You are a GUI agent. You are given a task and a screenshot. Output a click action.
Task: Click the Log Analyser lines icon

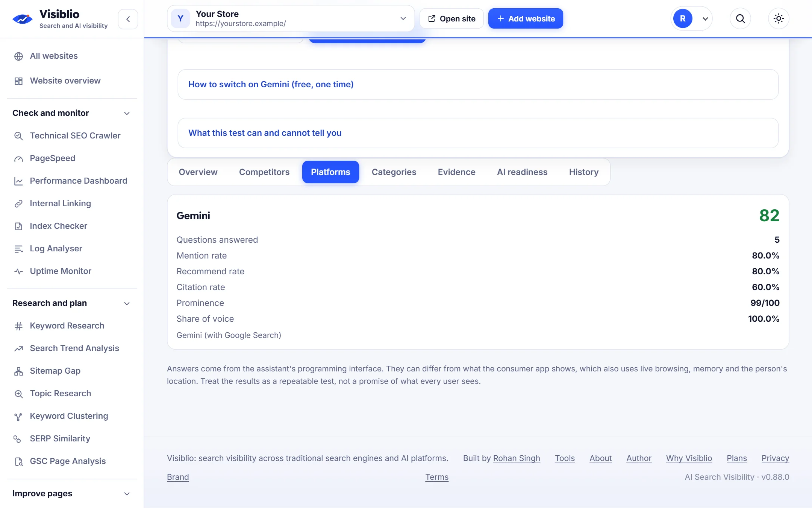tap(18, 249)
